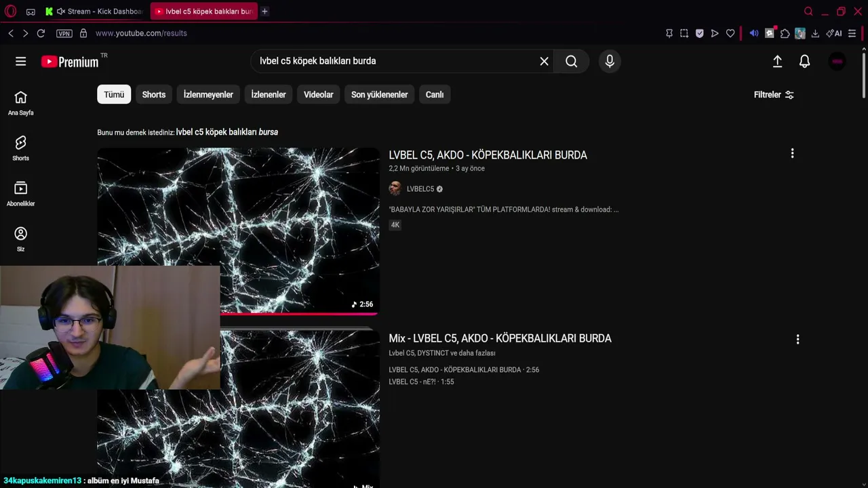Search the suggested 'köpek balıkları bursa' correction
Viewport: 868px width, 488px height.
click(x=227, y=132)
